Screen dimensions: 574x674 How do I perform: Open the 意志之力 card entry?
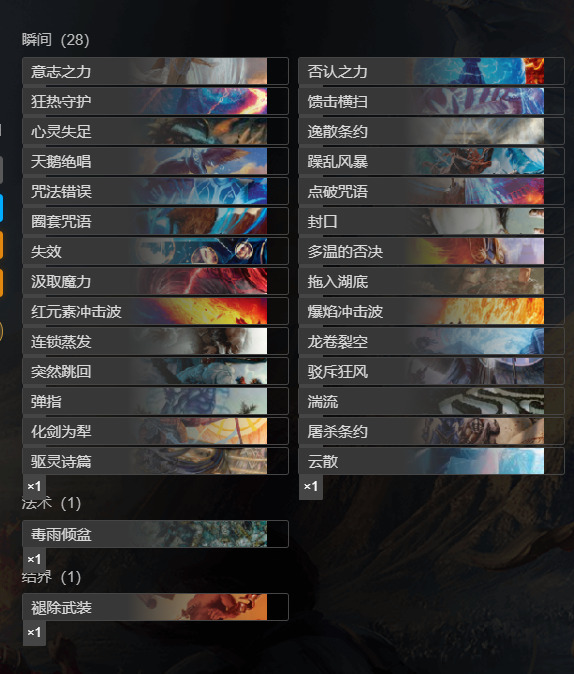[155, 71]
